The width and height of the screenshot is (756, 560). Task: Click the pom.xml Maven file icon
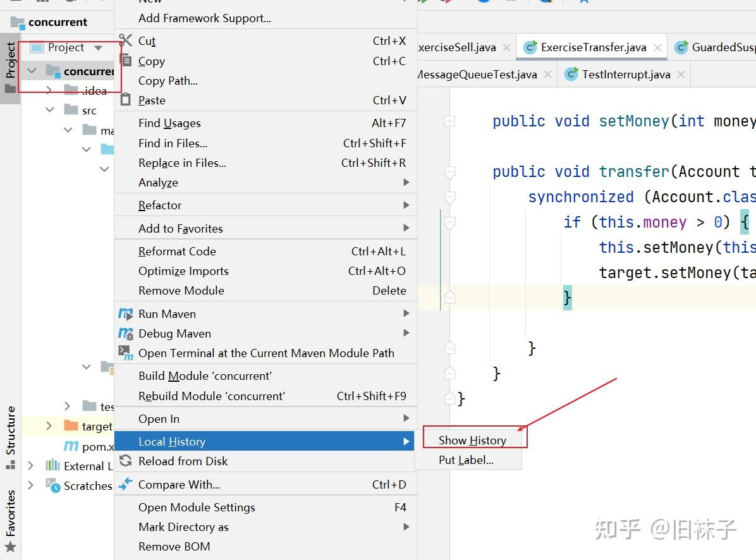pos(71,446)
